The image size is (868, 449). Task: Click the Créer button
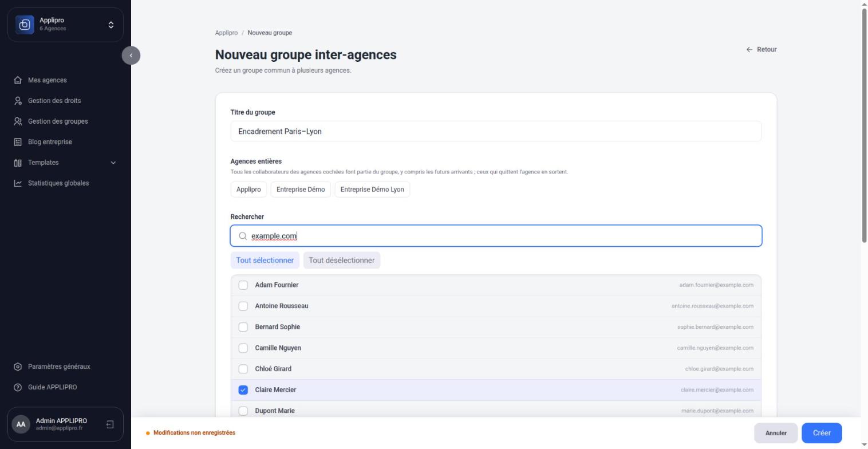pos(822,433)
